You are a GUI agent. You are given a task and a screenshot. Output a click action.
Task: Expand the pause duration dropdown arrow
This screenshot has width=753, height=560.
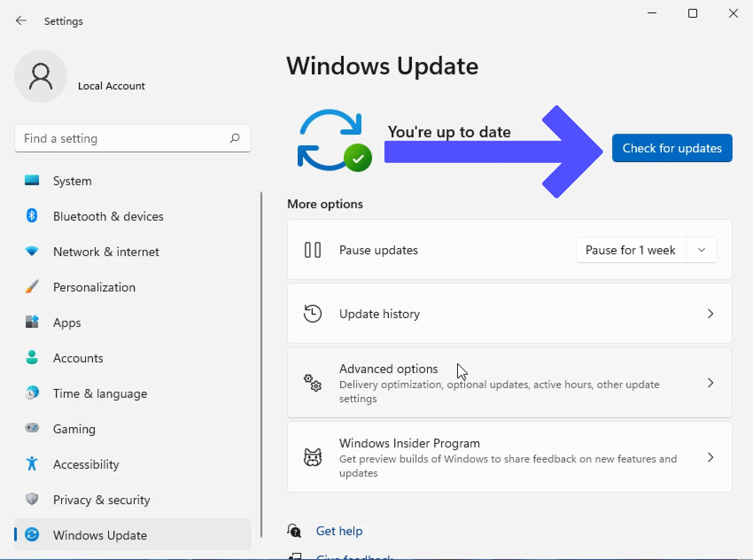[x=702, y=250]
